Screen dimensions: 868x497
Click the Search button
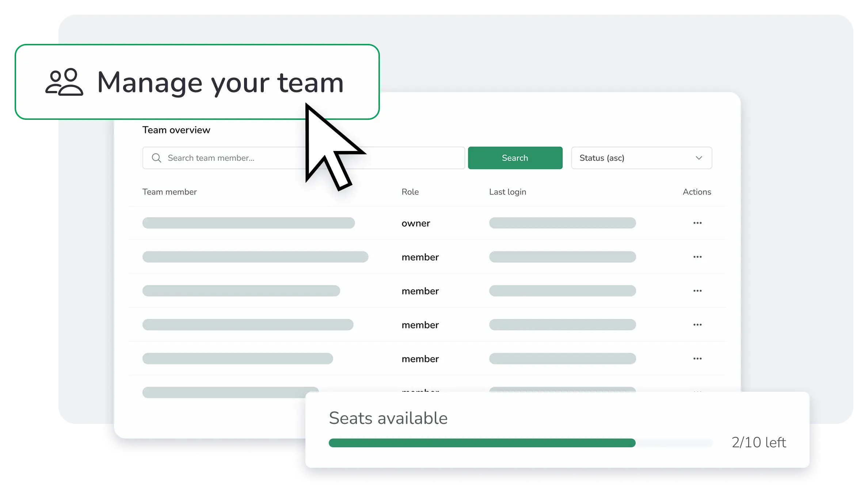(515, 158)
